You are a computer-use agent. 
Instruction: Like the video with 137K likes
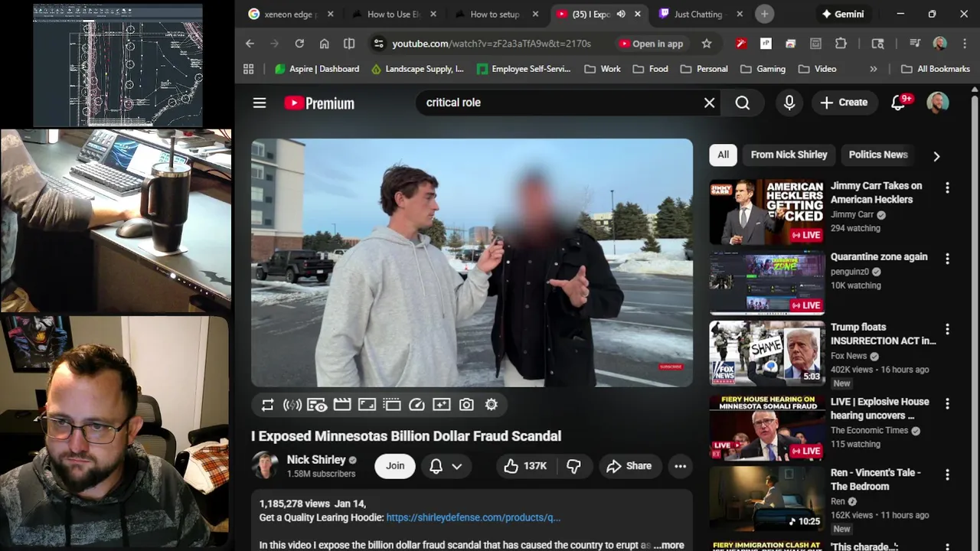tap(525, 466)
